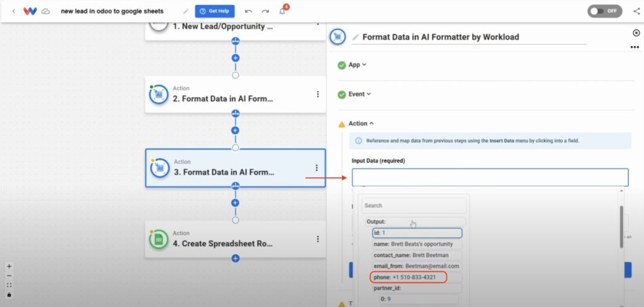Click the Workload logo icon
Viewport: 644px width, 307px height.
pyautogui.click(x=30, y=11)
